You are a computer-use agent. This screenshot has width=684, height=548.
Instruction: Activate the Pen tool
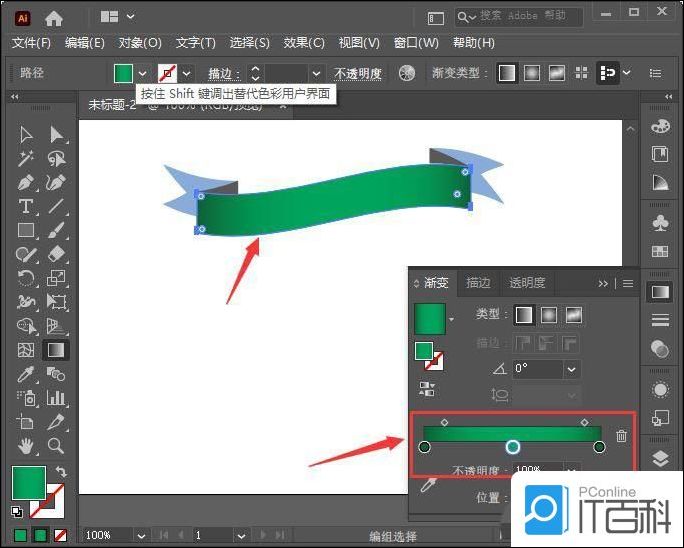pyautogui.click(x=26, y=182)
